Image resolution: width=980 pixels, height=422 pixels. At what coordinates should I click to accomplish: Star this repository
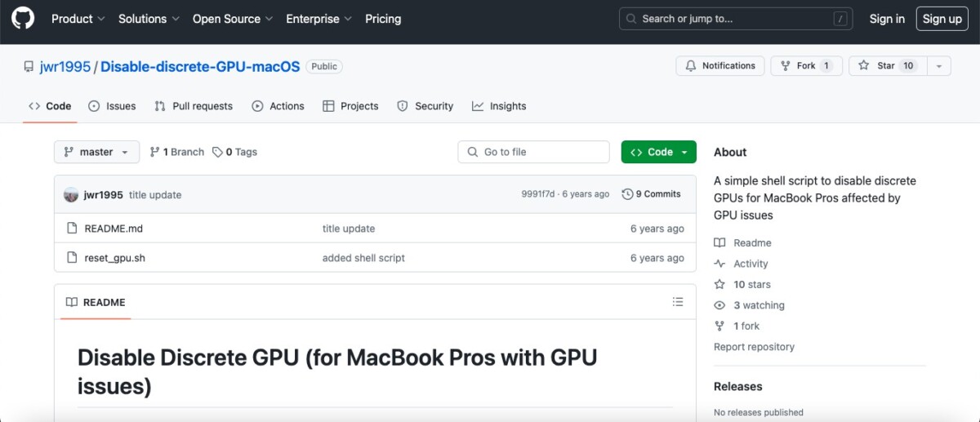(x=887, y=66)
